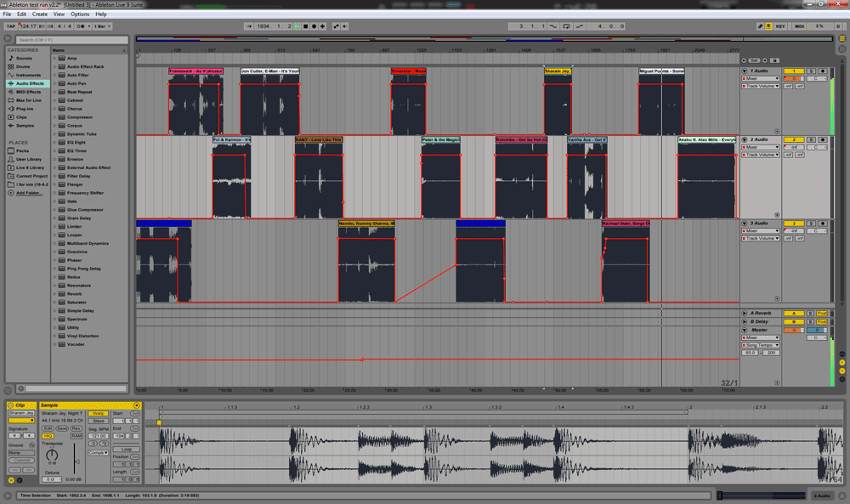Click the transport Play button
Screen dimensions: 850x504
click(297, 26)
